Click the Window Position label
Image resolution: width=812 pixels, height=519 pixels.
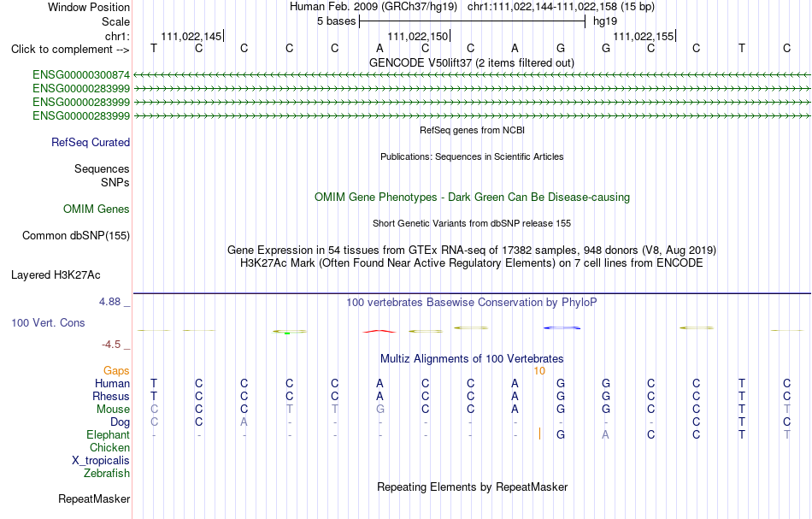(89, 7)
